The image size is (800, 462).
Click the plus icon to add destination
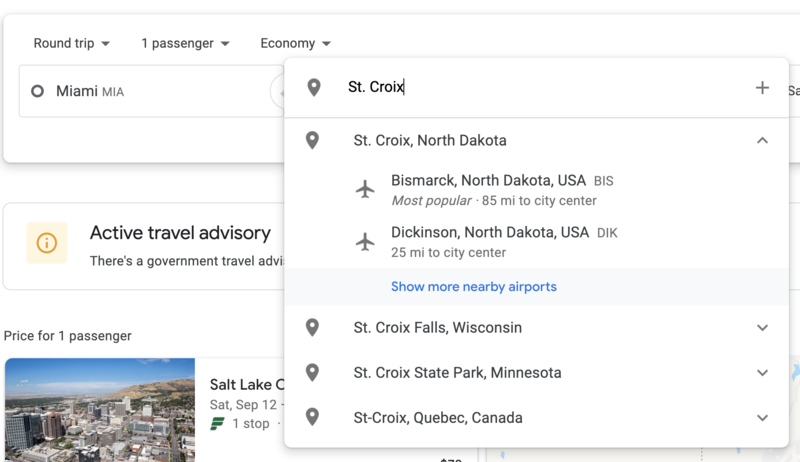click(762, 88)
